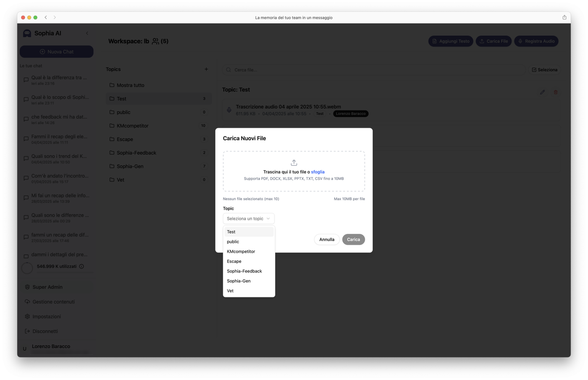Click the workspace members icon

[155, 41]
